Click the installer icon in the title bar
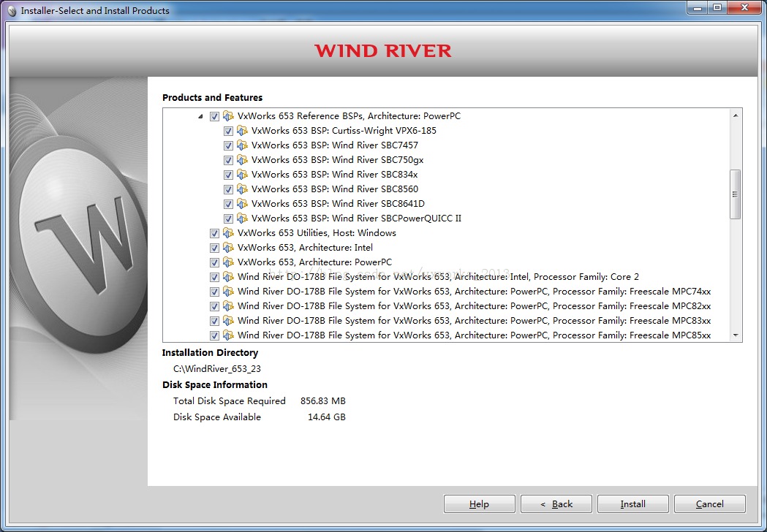The image size is (767, 532). coord(12,11)
